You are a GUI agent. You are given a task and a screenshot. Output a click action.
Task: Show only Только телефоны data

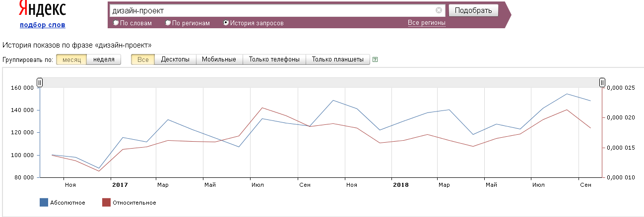pyautogui.click(x=274, y=59)
